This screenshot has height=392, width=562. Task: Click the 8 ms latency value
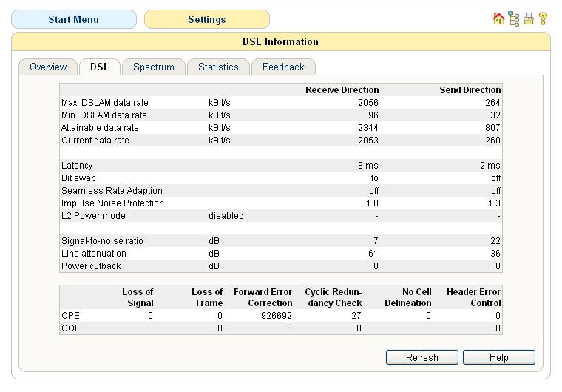click(x=368, y=166)
